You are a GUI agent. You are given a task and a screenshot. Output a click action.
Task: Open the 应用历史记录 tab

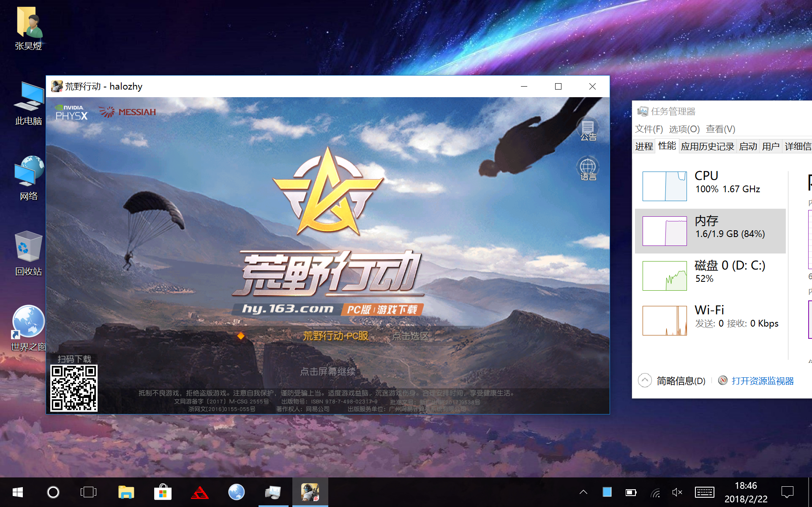[x=707, y=147]
